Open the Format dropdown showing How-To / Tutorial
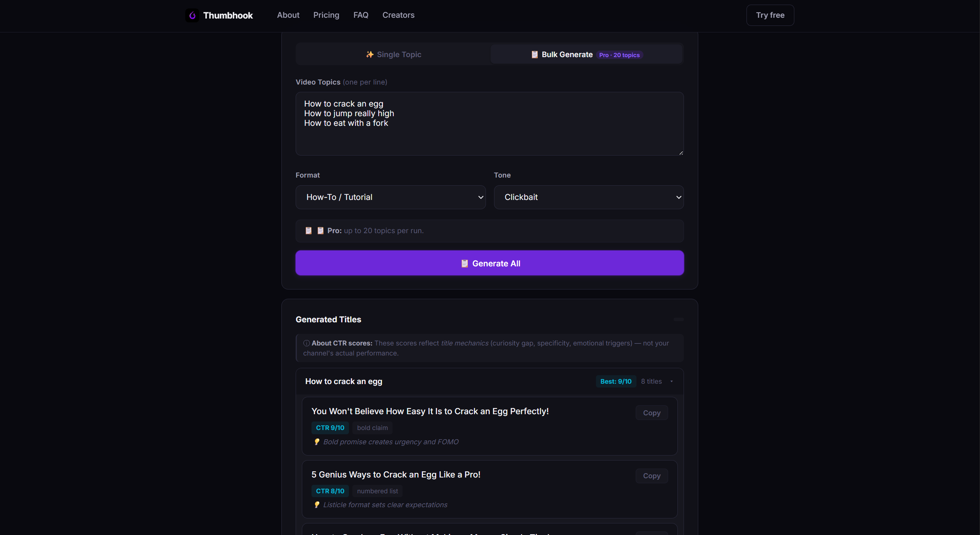980x535 pixels. [391, 197]
